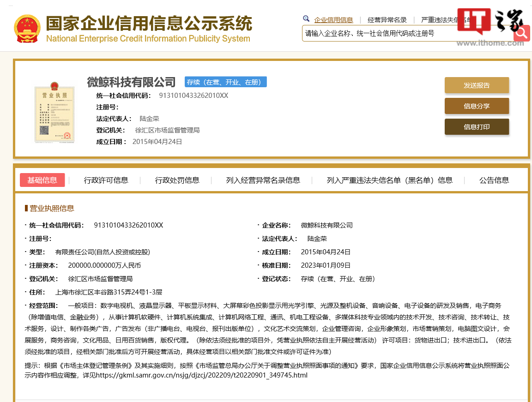Click the credit code in the header card
This screenshot has width=532, height=402.
click(x=193, y=96)
